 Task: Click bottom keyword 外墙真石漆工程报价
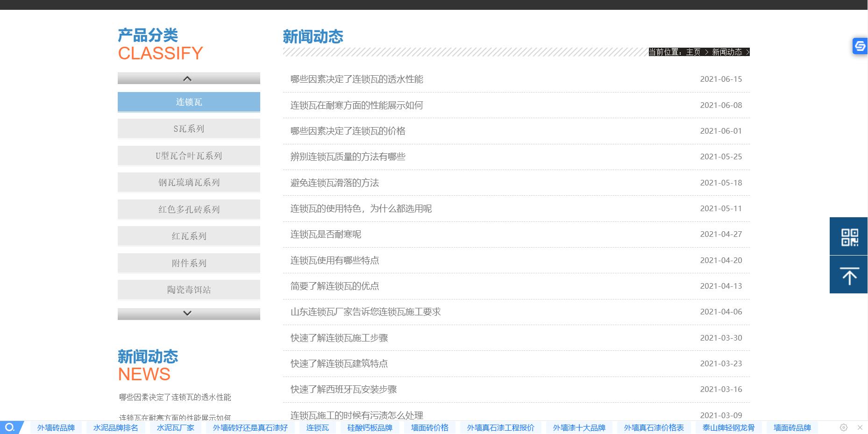[x=501, y=427]
